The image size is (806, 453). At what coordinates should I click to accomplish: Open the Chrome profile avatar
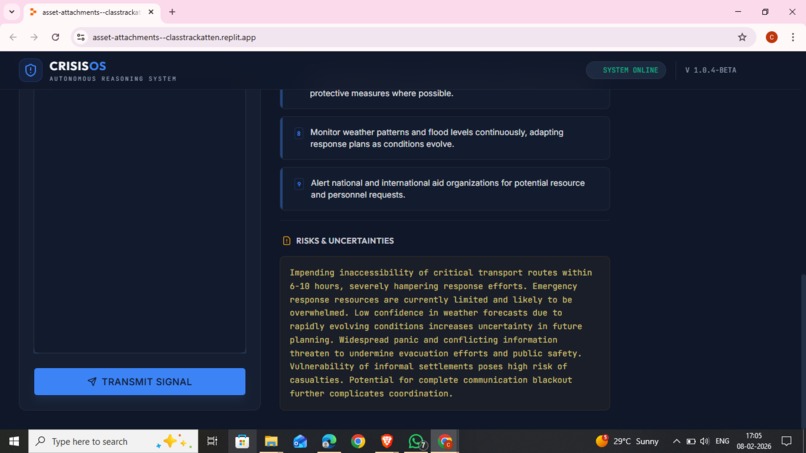coord(771,37)
